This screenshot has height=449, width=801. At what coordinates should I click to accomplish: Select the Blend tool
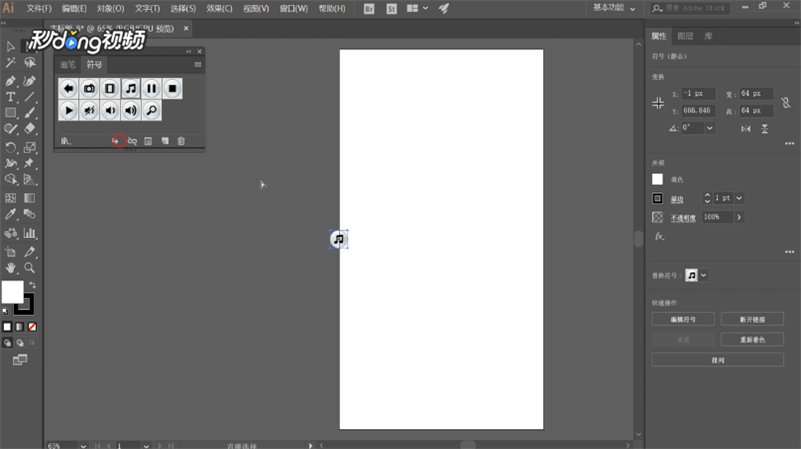(x=30, y=214)
